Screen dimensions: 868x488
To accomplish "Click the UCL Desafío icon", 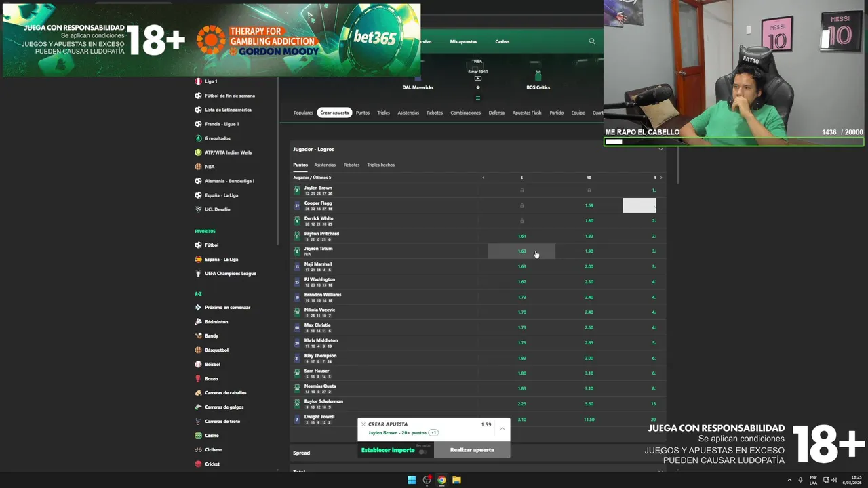I will pyautogui.click(x=198, y=209).
